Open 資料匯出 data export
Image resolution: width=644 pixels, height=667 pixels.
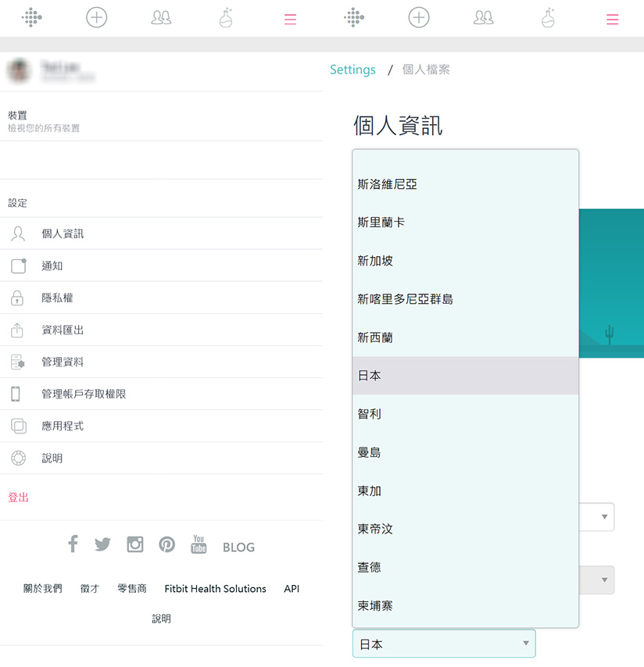63,330
